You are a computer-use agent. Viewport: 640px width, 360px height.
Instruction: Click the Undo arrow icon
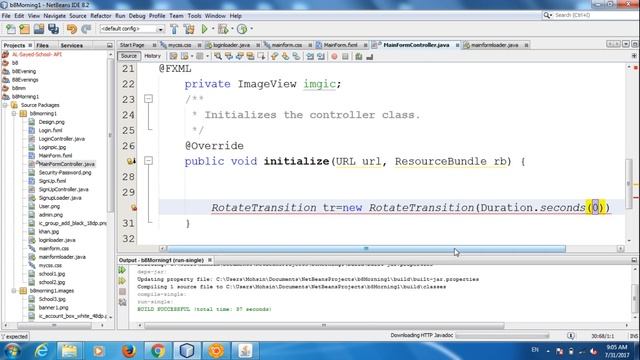[72, 29]
